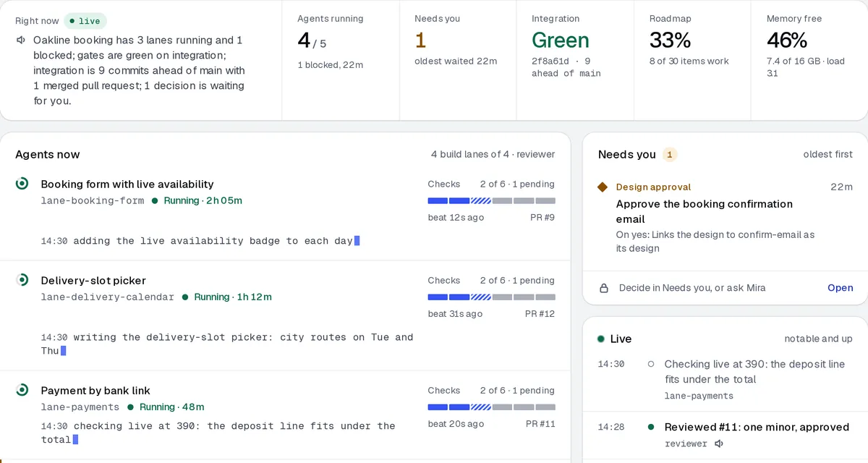Click the green Running dot of lane-booking-form
Screen dimensions: 868x463
pos(155,200)
